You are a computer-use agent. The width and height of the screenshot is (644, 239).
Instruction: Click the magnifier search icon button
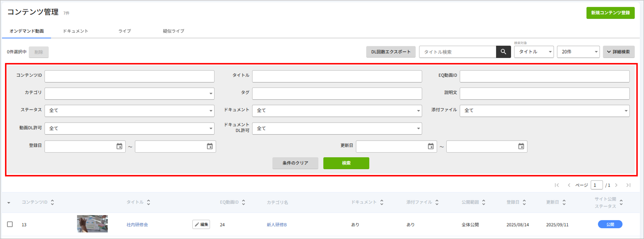point(503,52)
